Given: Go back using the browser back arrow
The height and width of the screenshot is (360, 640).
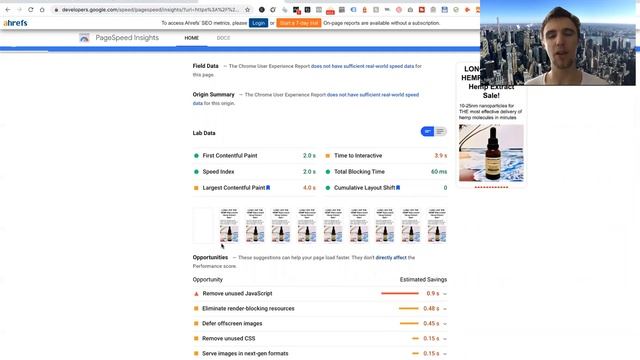Looking at the screenshot, I should click(8, 9).
